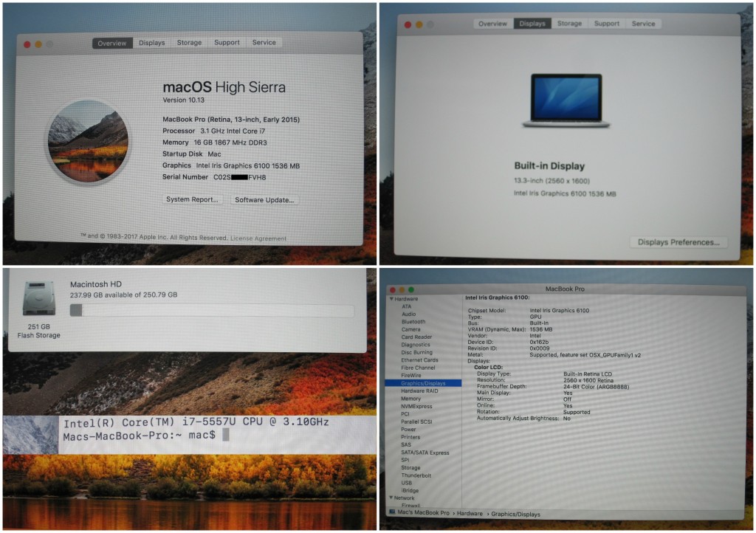Click red close button of Built-in Display window

[x=408, y=24]
